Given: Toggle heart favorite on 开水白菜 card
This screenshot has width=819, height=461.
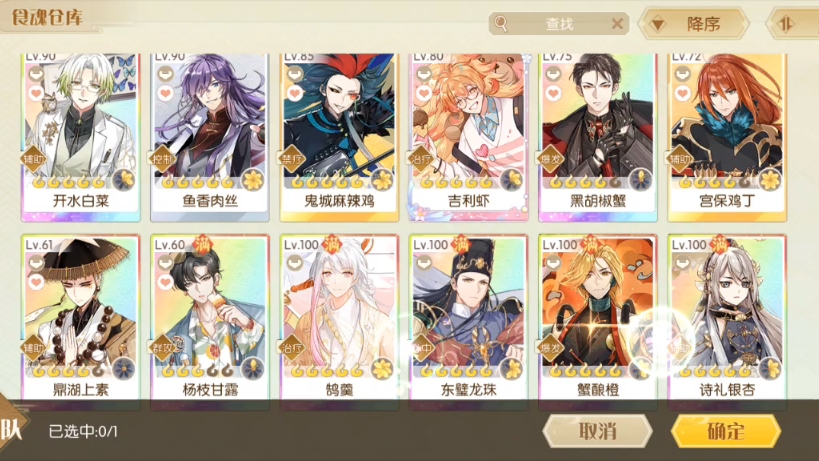Looking at the screenshot, I should (x=36, y=93).
